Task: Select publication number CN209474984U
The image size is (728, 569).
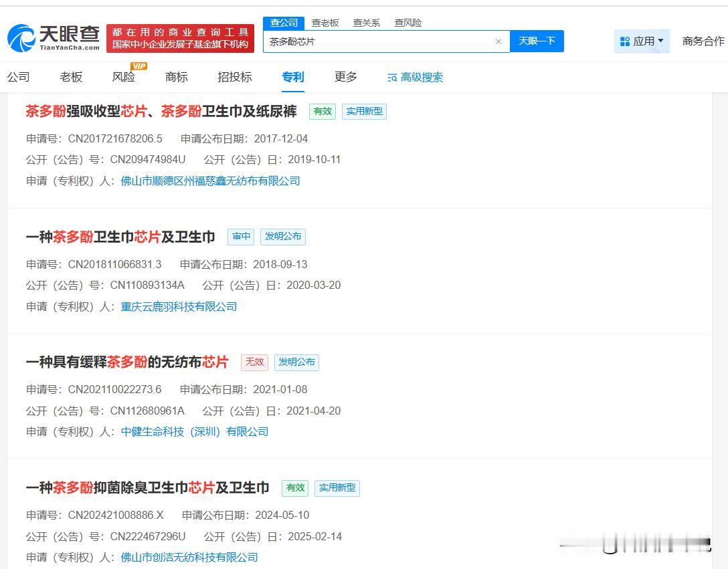Action: pos(148,160)
